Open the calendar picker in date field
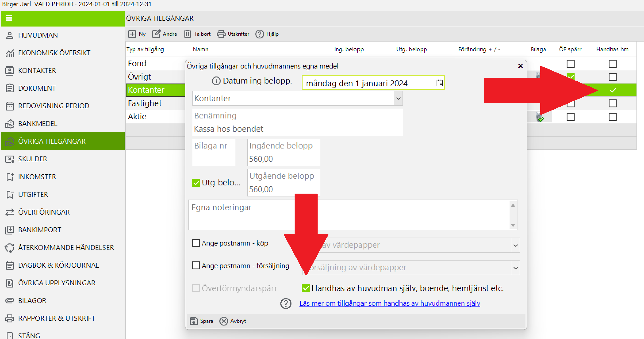This screenshot has height=339, width=644. pyautogui.click(x=439, y=83)
